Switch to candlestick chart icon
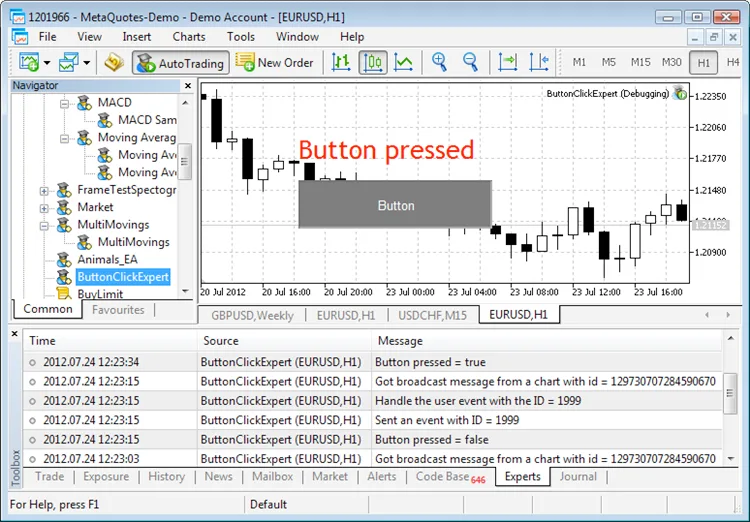 tap(373, 62)
